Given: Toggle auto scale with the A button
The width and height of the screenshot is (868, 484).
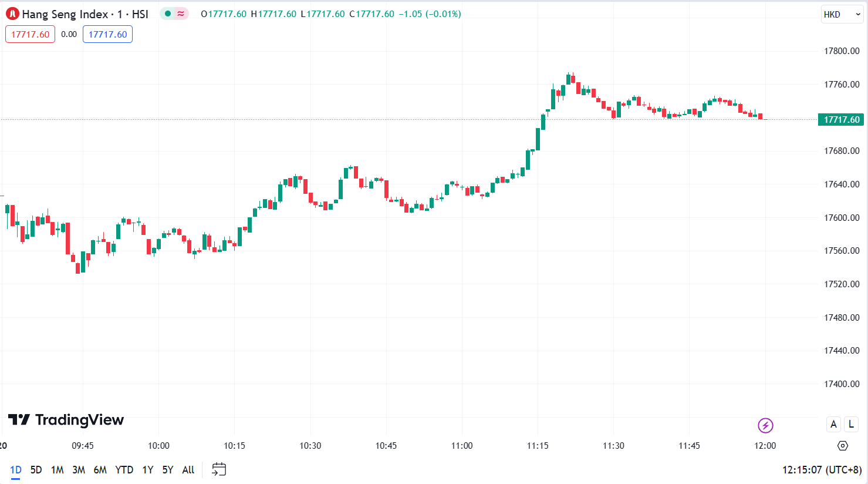Looking at the screenshot, I should pyautogui.click(x=833, y=424).
